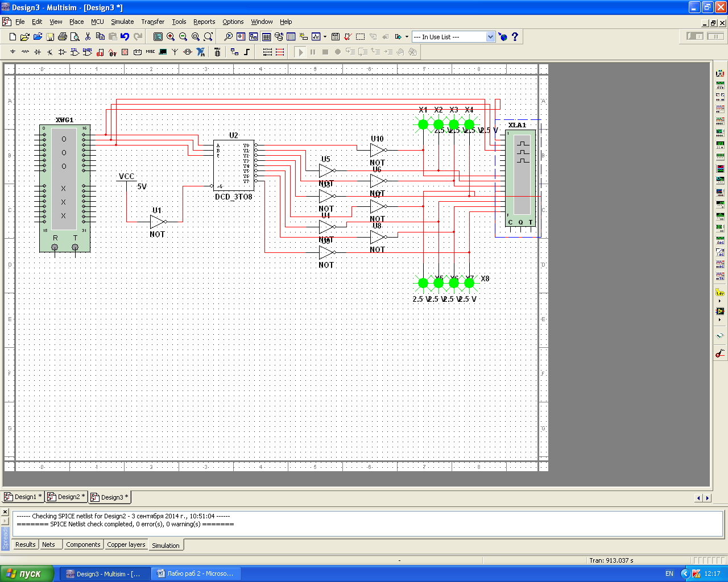This screenshot has height=582, width=728.
Task: Close the spreadsheet view panel
Action: click(x=5, y=512)
